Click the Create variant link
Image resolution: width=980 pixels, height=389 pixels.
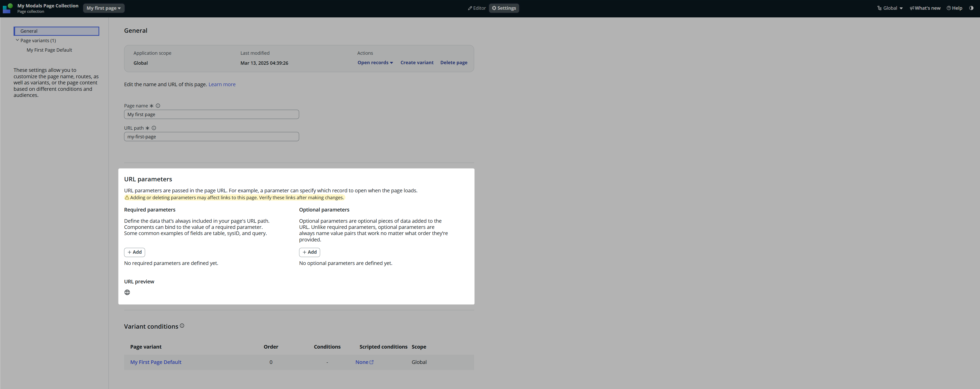(417, 63)
